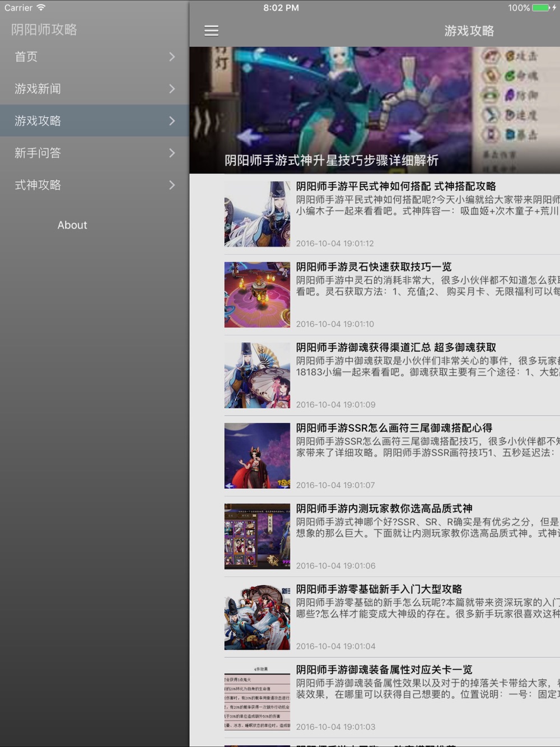This screenshot has width=560, height=747.
Task: Open article 灵石快速获取技巧一览
Action: click(x=374, y=267)
